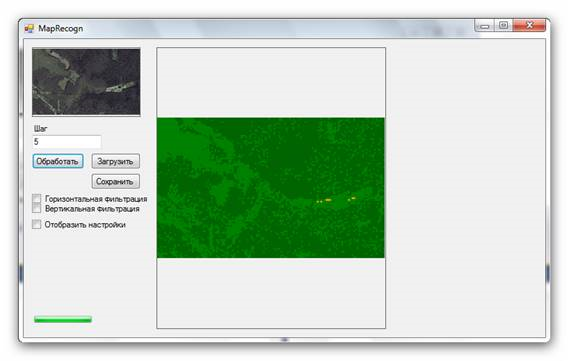Focus the Шаг input field containing 5
This screenshot has height=361, width=569.
tap(67, 141)
